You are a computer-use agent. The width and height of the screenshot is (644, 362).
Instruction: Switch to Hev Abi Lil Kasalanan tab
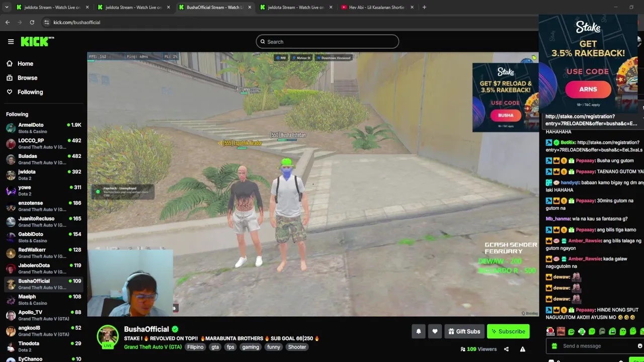coord(377,7)
